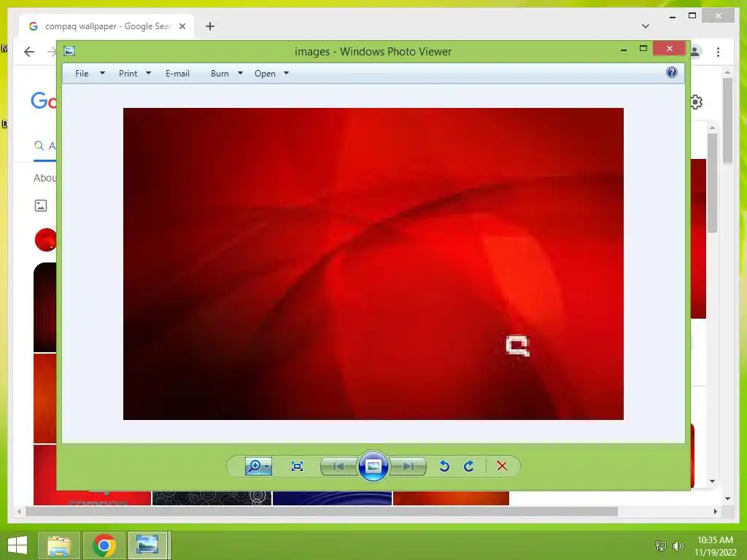Click Chrome's back arrow
The width and height of the screenshot is (747, 560).
pos(29,52)
